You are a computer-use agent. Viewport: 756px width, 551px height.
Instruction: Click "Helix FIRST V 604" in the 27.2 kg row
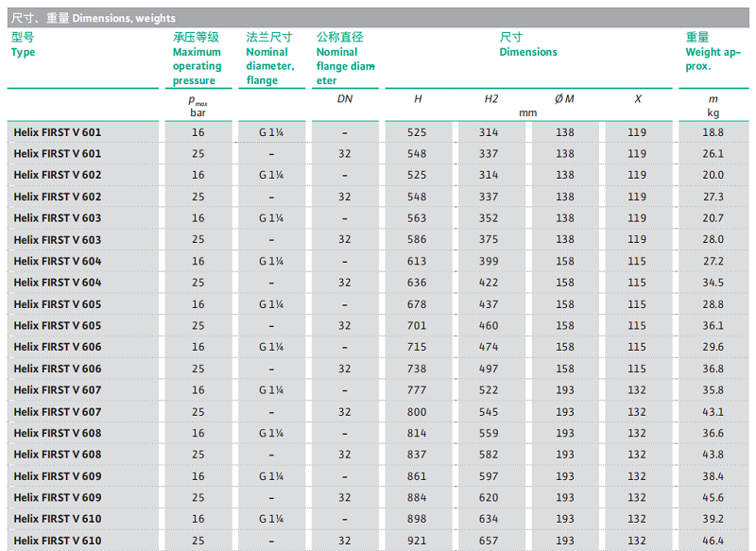(x=58, y=261)
